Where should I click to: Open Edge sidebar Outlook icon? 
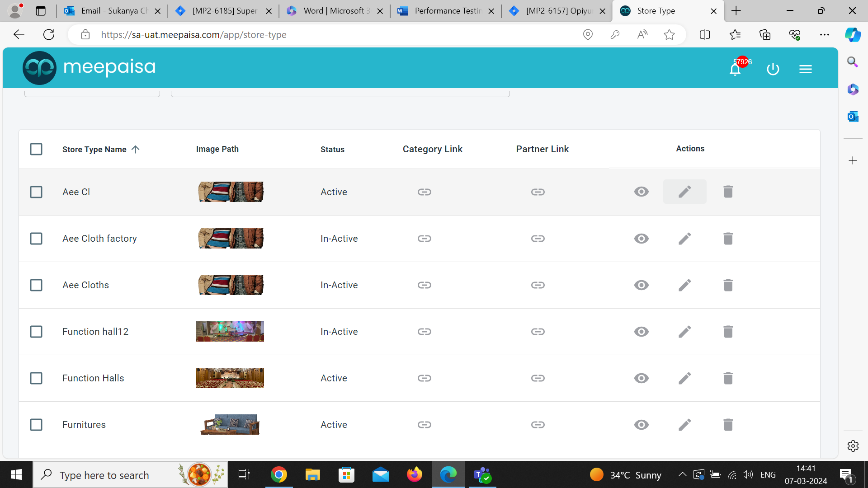click(x=853, y=117)
